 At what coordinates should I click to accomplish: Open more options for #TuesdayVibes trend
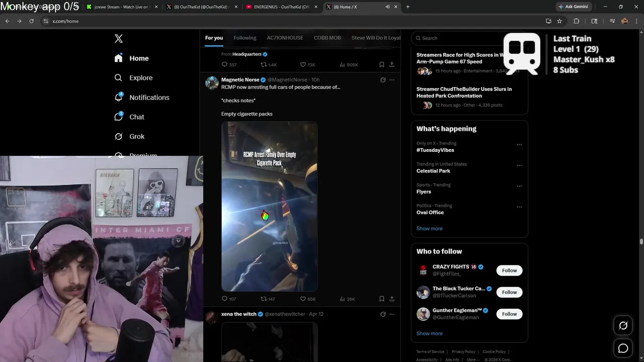pyautogui.click(x=519, y=145)
